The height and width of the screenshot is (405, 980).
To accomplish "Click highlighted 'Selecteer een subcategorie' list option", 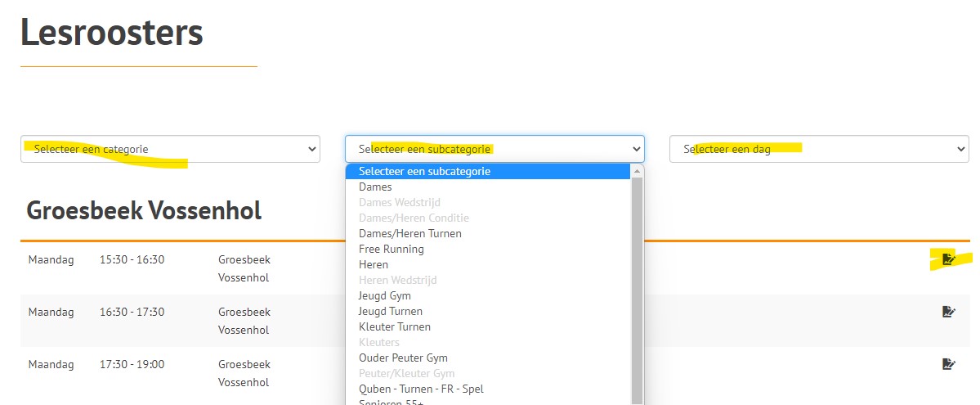I will 424,171.
